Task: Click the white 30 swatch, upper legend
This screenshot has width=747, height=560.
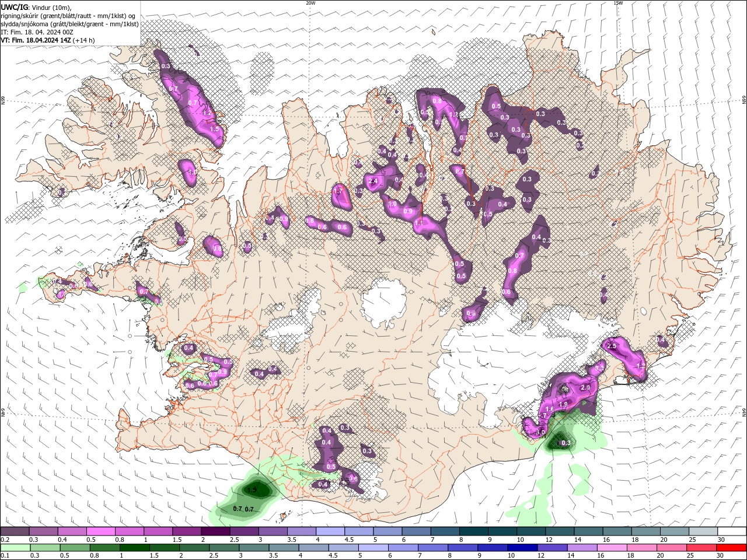Action: (731, 531)
